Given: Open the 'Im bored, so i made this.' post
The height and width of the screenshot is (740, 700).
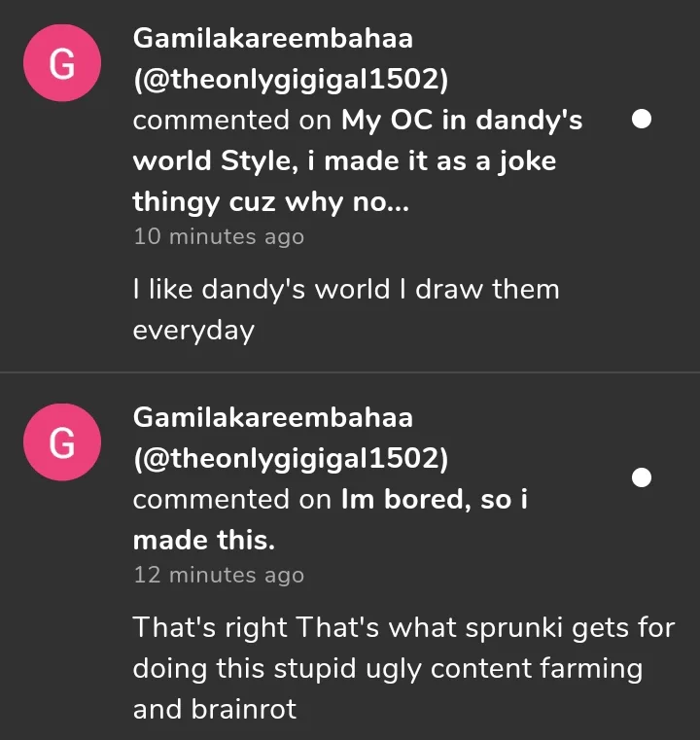Looking at the screenshot, I should pyautogui.click(x=434, y=500).
